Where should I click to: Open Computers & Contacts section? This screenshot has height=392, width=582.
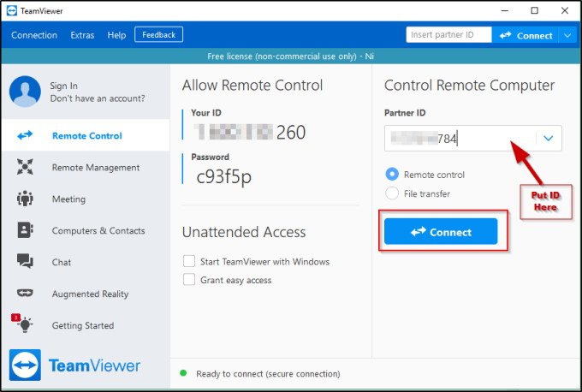point(98,231)
